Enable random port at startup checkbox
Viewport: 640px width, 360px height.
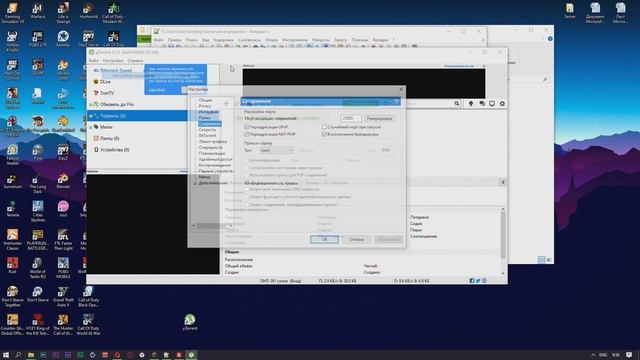click(324, 127)
